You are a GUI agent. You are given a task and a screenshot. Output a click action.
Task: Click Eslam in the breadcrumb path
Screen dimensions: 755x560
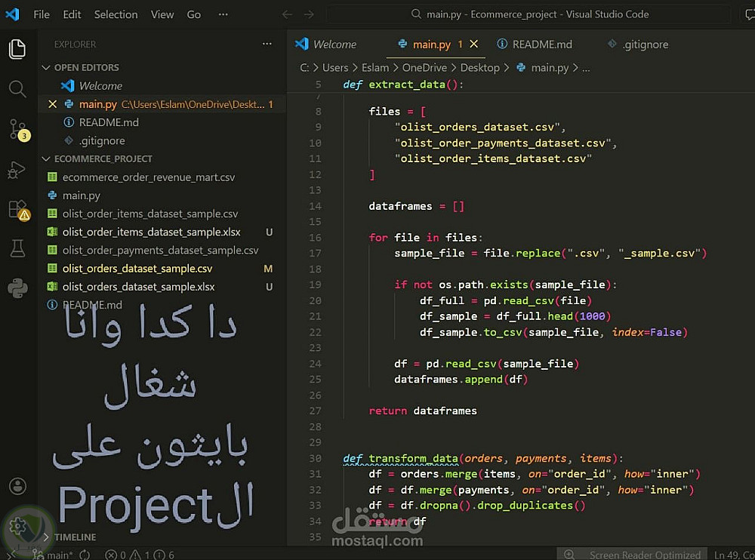[375, 68]
